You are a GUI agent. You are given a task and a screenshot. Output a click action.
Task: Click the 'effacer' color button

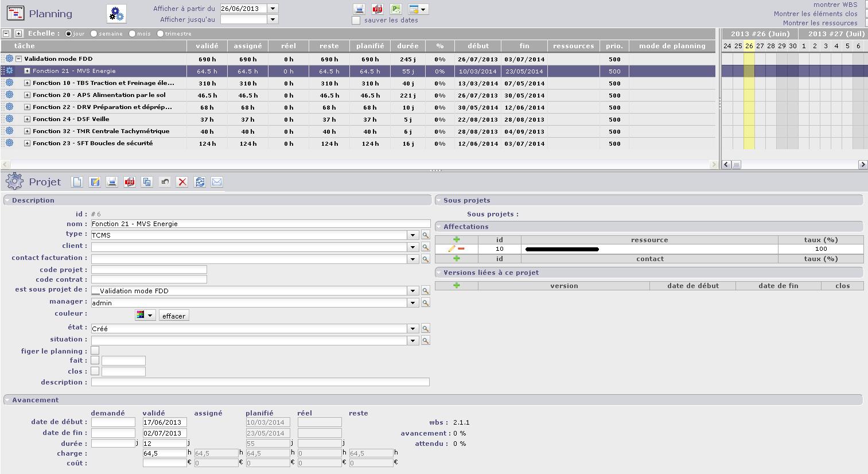coord(174,316)
